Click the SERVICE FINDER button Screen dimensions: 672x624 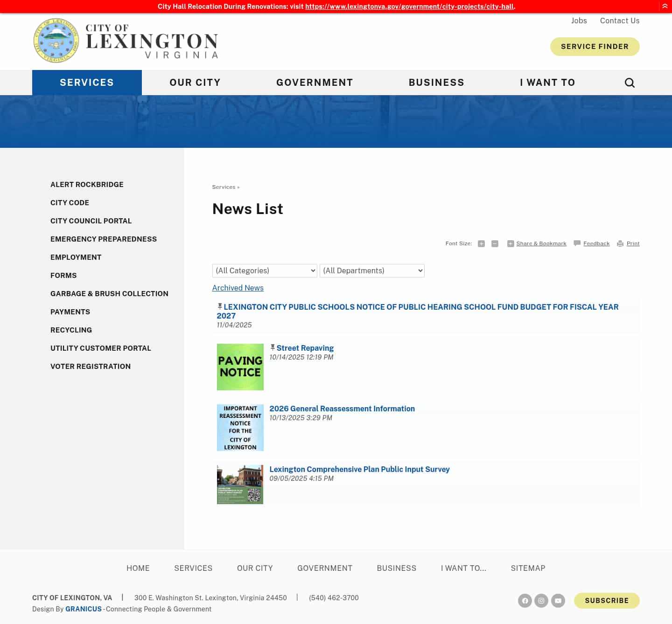click(595, 46)
